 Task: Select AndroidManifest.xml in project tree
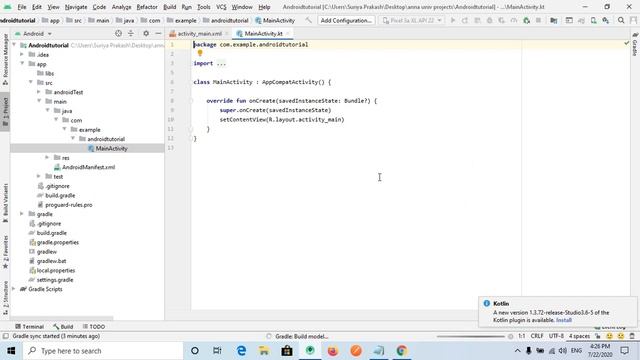(x=84, y=167)
